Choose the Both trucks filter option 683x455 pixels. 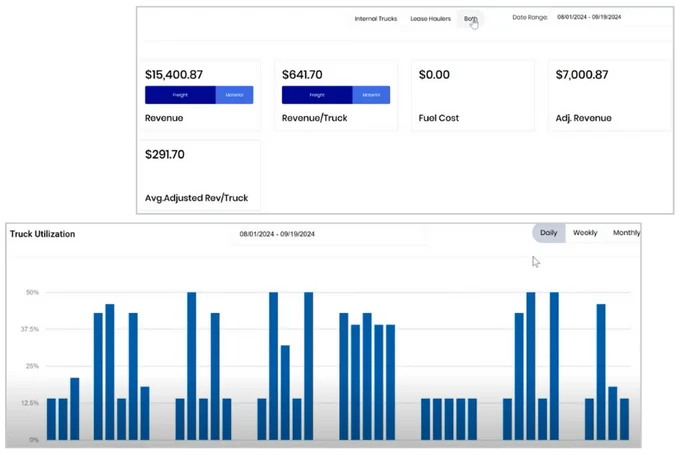point(470,18)
